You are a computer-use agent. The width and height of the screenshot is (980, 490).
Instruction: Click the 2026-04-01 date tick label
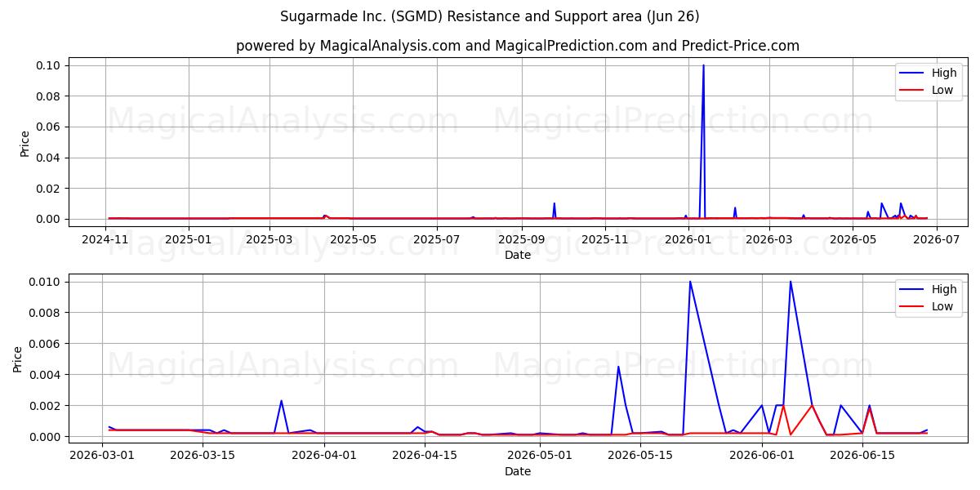point(324,456)
